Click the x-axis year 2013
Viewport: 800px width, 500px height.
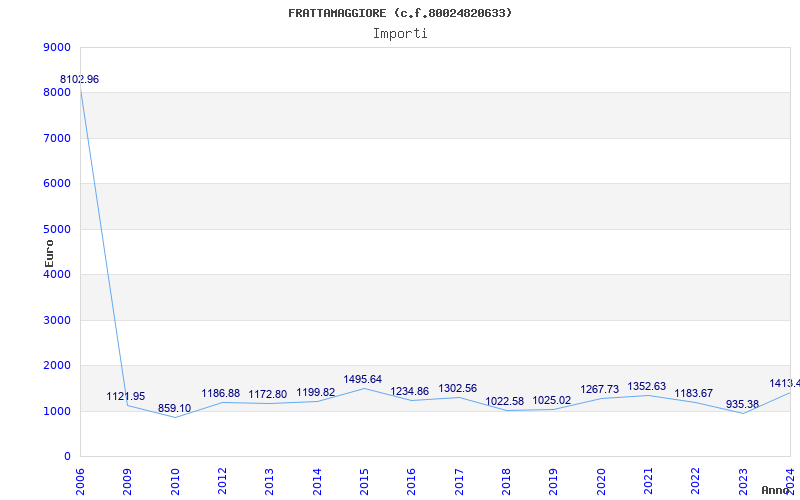pyautogui.click(x=269, y=482)
